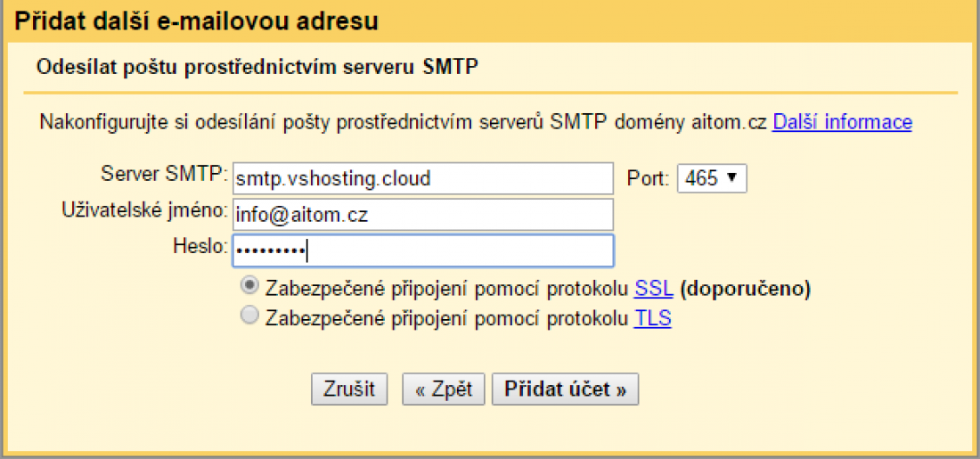Screen dimensions: 980x459
Task: Click the Přidat účet » button
Action: (x=565, y=389)
